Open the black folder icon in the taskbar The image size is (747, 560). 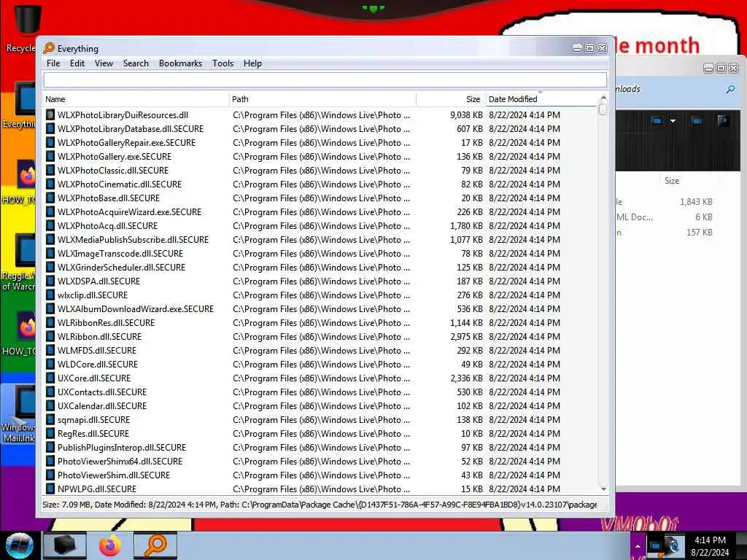coord(65,545)
